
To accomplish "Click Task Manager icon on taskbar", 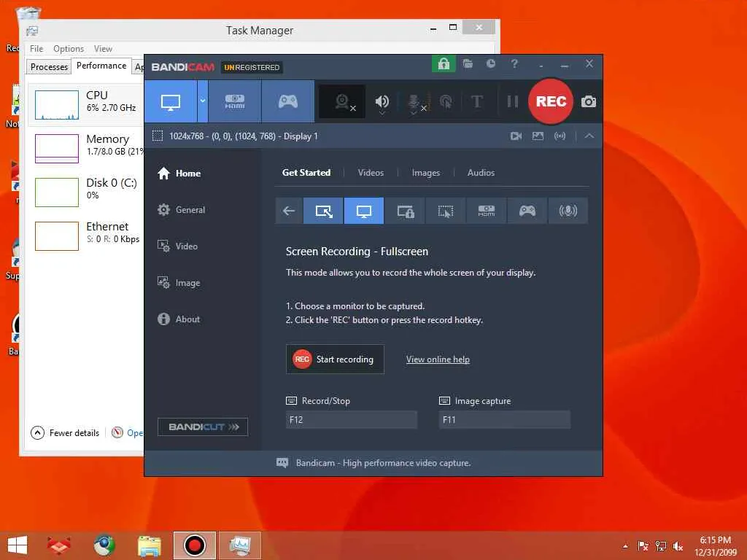I will point(240,545).
